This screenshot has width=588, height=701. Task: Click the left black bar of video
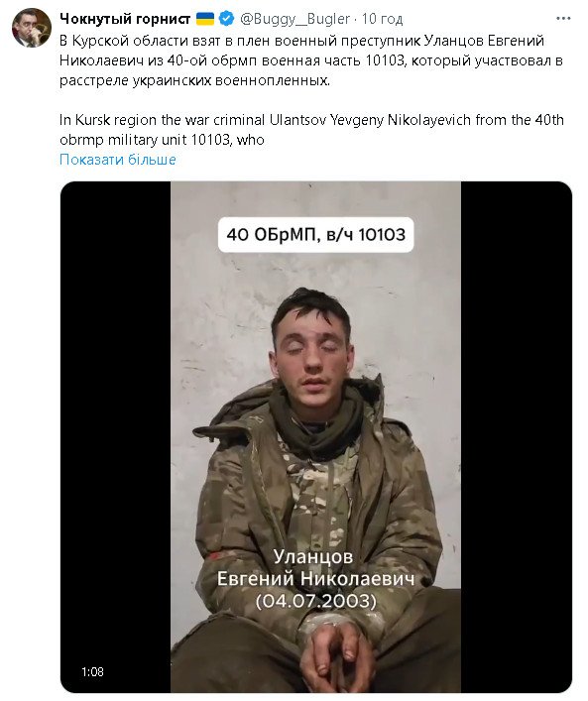point(115,437)
